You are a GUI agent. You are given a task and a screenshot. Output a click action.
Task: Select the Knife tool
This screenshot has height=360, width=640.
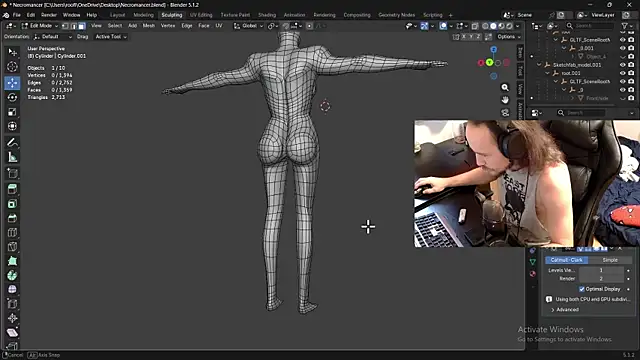[12, 247]
